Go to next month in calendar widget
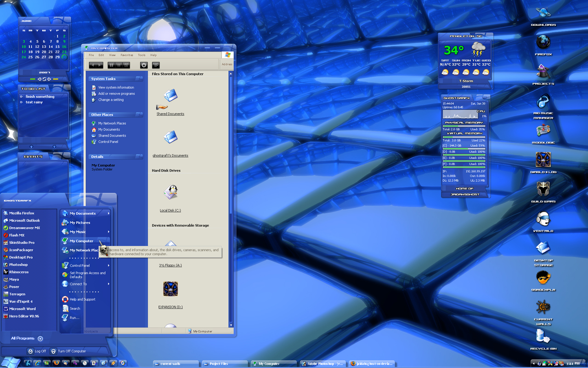This screenshot has width=588, height=368. [x=49, y=79]
